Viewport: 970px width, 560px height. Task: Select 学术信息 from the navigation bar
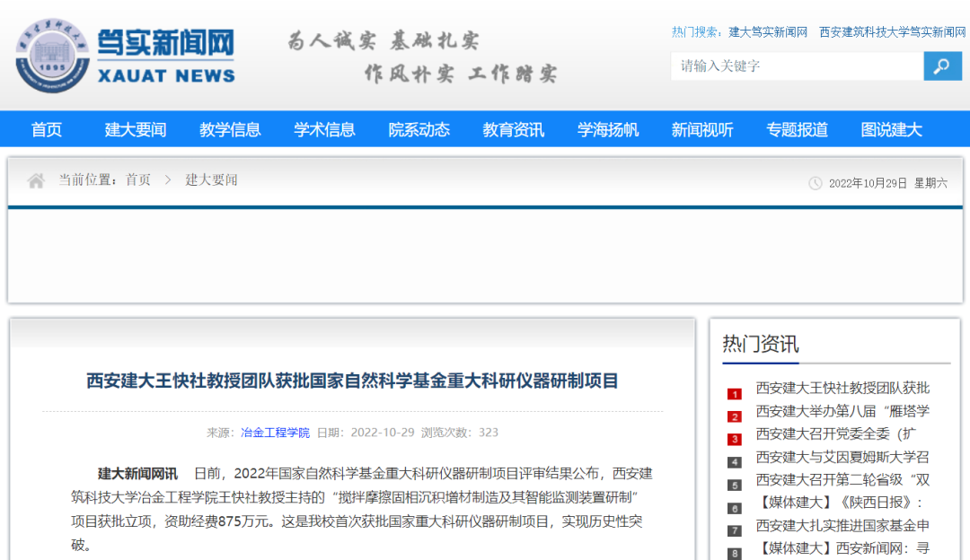point(324,129)
